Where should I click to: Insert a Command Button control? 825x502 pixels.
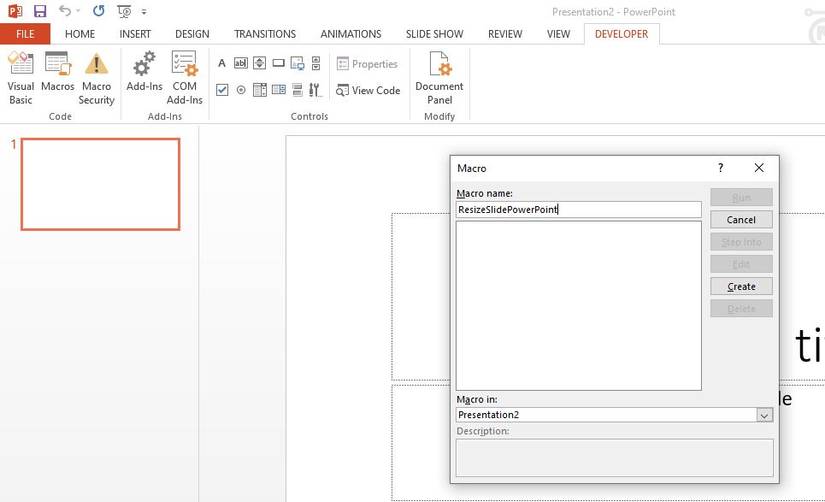click(278, 63)
